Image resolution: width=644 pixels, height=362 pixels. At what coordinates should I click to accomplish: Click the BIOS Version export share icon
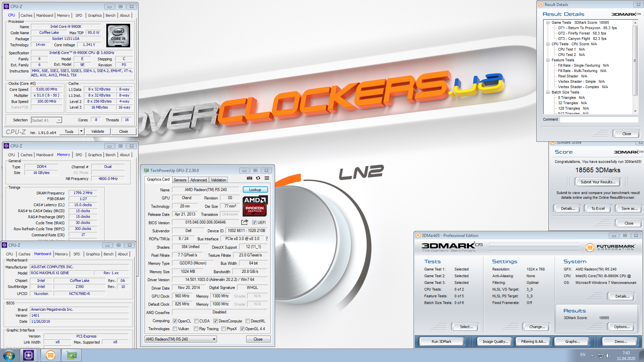click(245, 222)
